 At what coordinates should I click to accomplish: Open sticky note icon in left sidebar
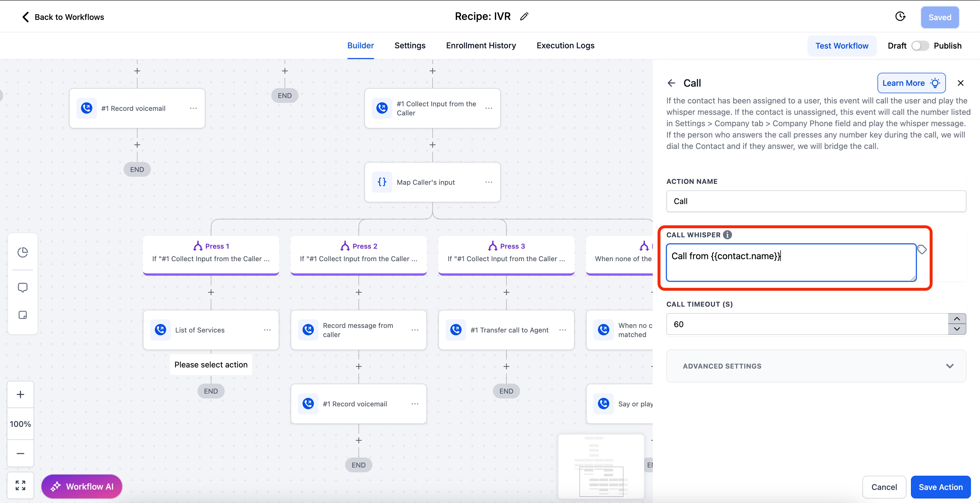[22, 315]
